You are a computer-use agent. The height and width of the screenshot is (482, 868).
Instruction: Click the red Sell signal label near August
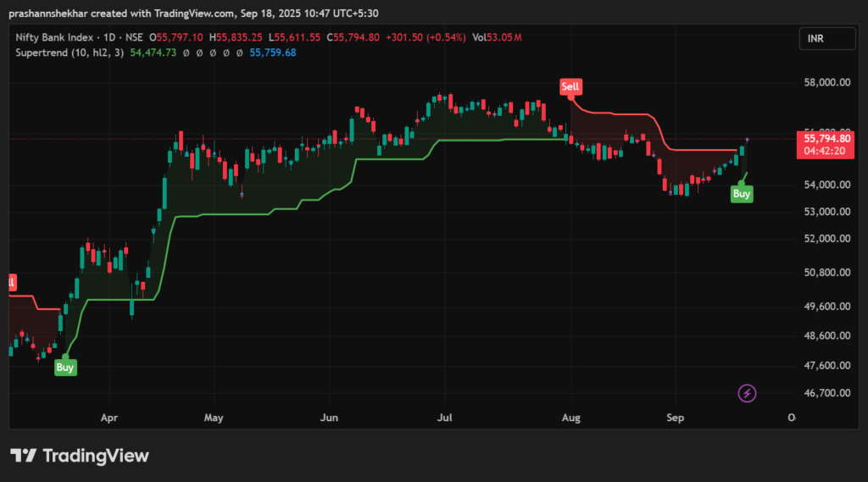570,86
